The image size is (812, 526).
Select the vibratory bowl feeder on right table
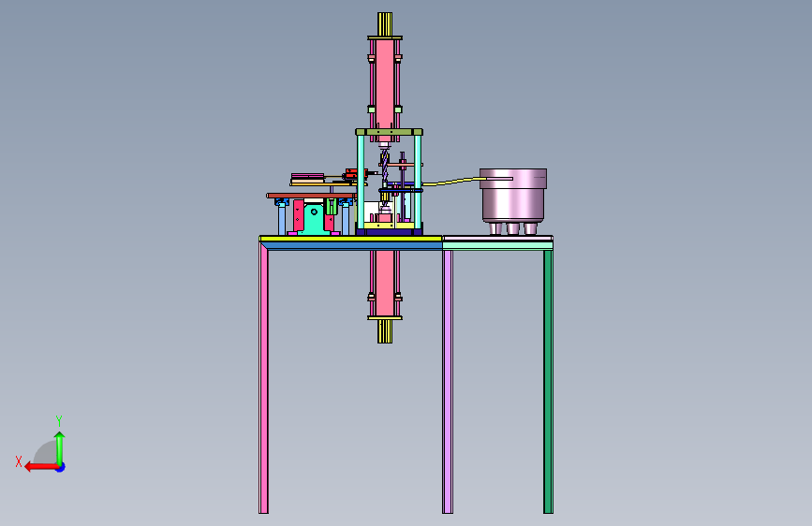(x=512, y=201)
